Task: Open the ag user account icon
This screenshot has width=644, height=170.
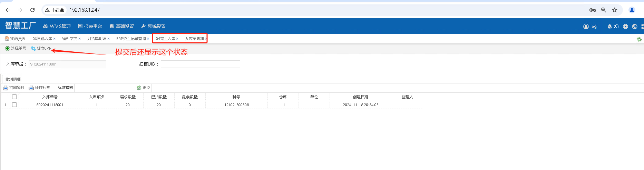Action: coord(586,27)
